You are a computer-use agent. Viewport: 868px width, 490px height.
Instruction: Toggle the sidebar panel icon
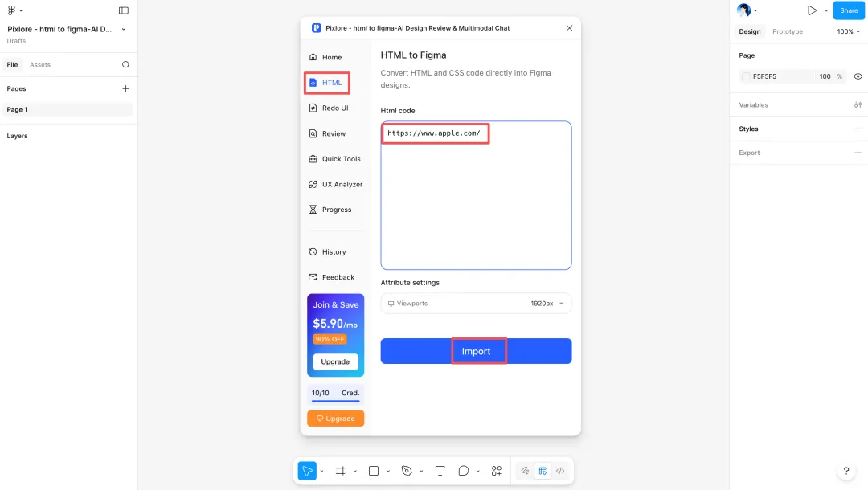pyautogui.click(x=124, y=10)
